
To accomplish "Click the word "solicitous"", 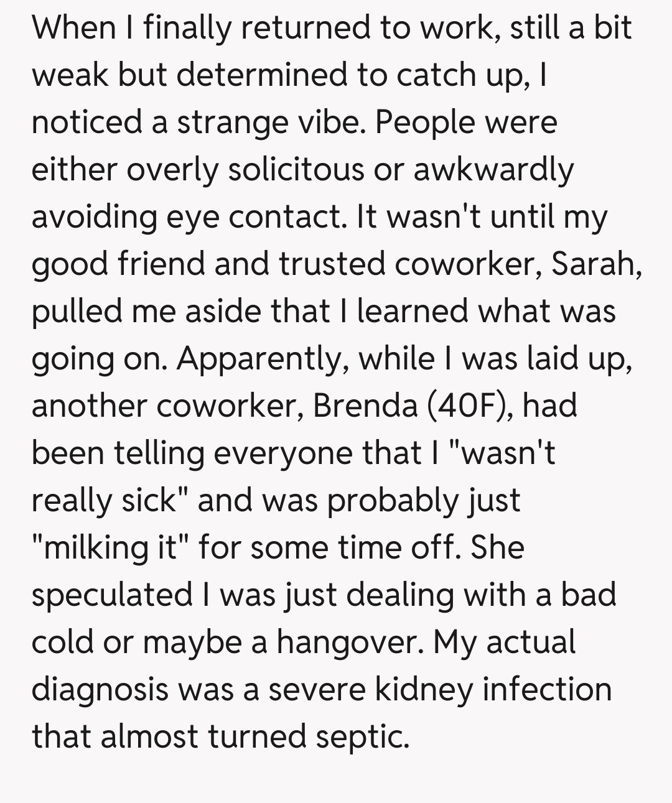I will coord(296,169).
